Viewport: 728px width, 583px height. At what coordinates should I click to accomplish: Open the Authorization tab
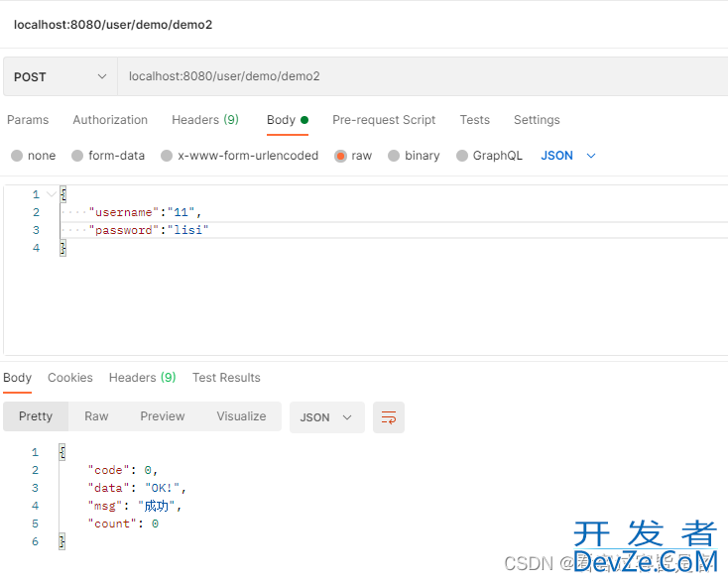(110, 120)
